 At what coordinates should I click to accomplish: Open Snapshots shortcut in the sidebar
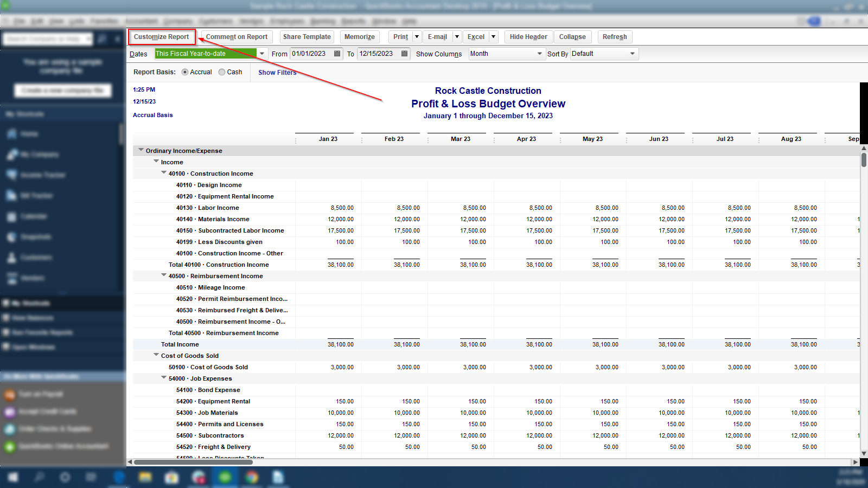pos(29,237)
